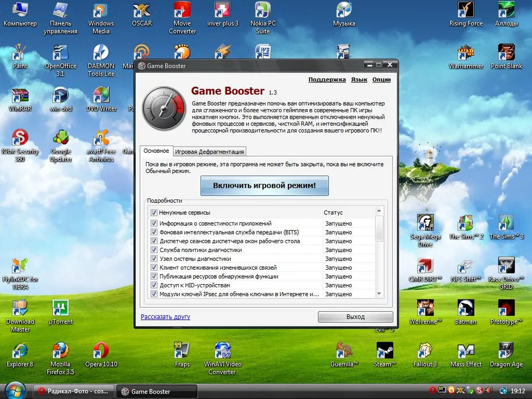532x399 pixels.
Task: Launch the Fallout 3 desktop shortcut
Action: (425, 351)
